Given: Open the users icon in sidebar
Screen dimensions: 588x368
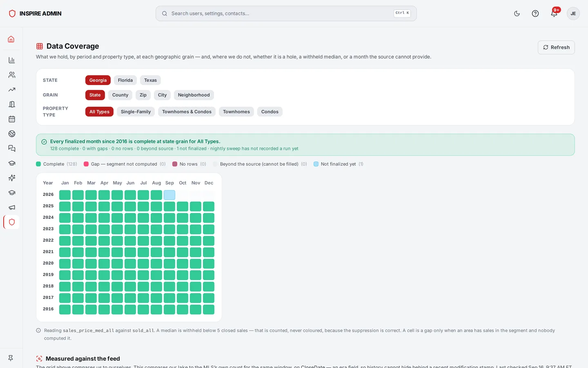Looking at the screenshot, I should [x=11, y=75].
